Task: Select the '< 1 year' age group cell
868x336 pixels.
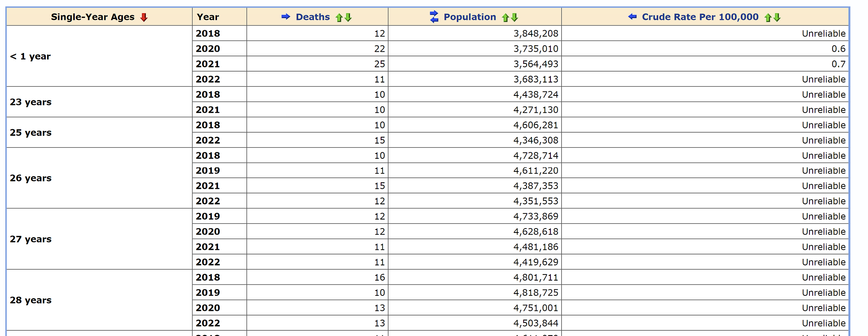Action: point(30,56)
